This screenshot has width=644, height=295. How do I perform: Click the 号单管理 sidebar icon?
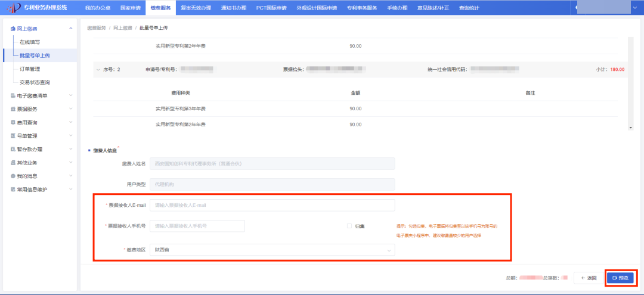coord(13,136)
